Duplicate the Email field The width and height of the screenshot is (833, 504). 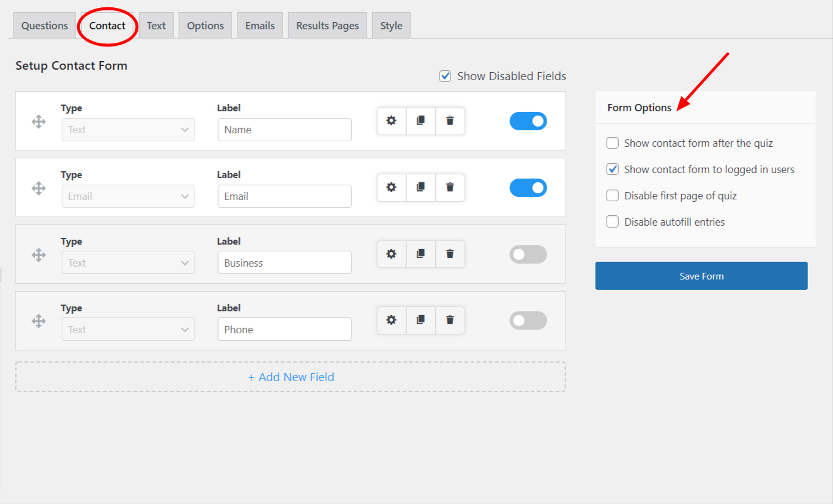[420, 187]
